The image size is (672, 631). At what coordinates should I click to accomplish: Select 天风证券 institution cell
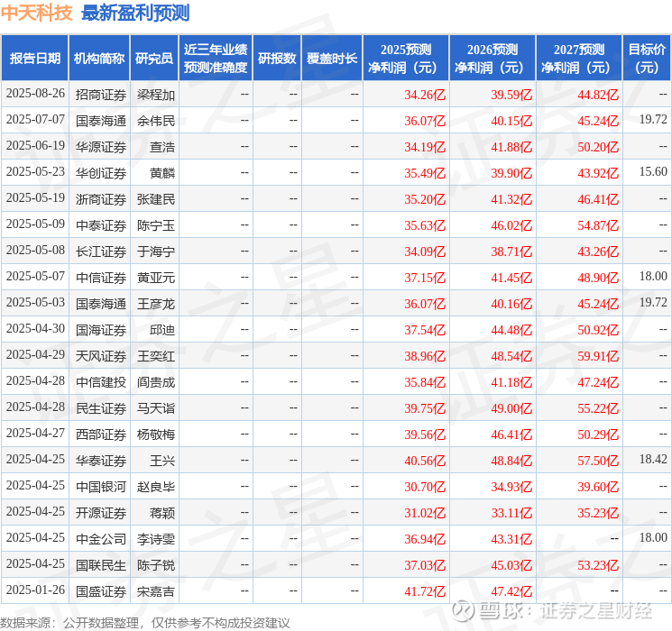[x=101, y=356]
